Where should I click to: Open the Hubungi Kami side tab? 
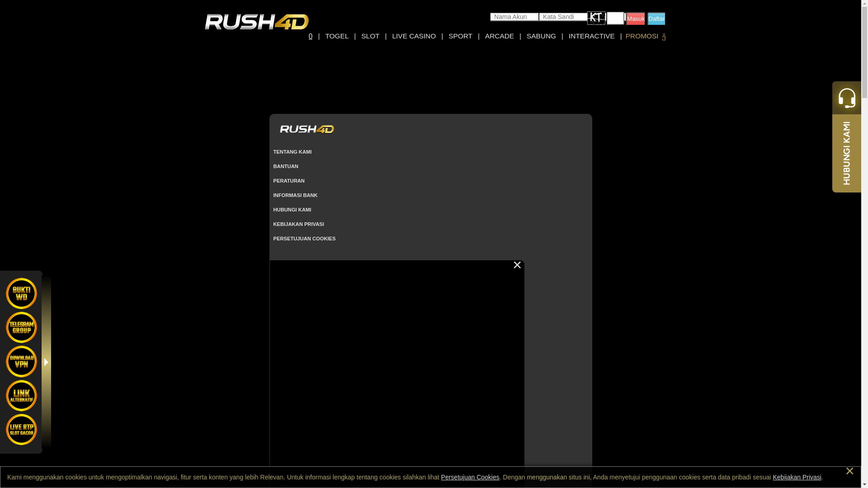tap(847, 153)
